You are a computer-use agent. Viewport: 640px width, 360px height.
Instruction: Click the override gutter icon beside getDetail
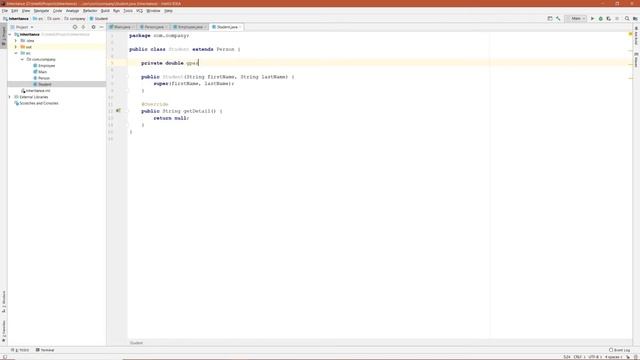118,111
